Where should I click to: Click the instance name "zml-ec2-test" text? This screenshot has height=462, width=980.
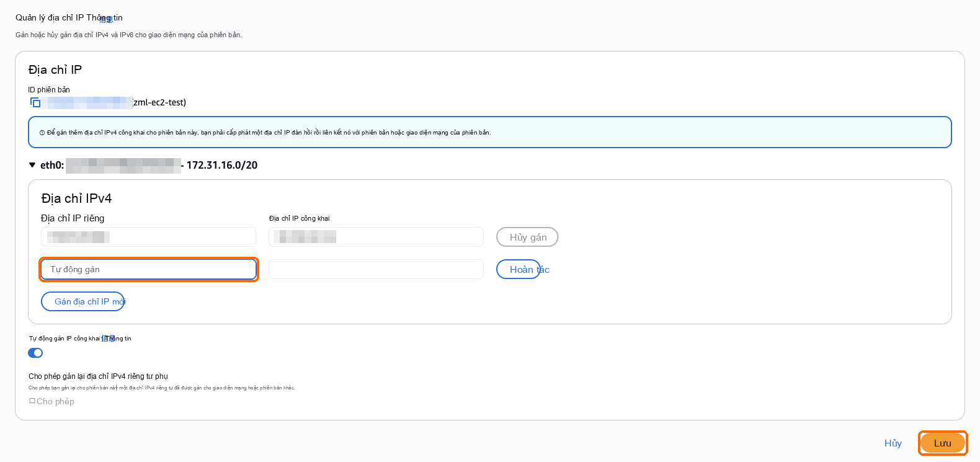click(160, 102)
